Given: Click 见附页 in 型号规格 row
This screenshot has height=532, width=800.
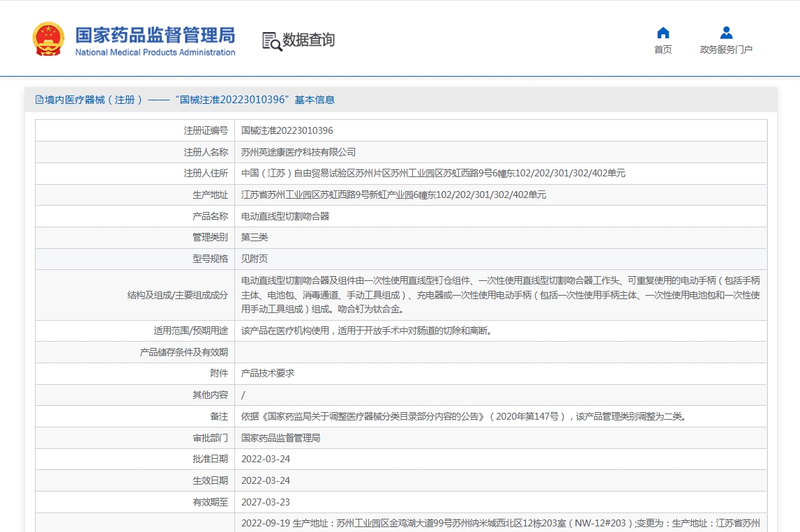Looking at the screenshot, I should pyautogui.click(x=255, y=259).
